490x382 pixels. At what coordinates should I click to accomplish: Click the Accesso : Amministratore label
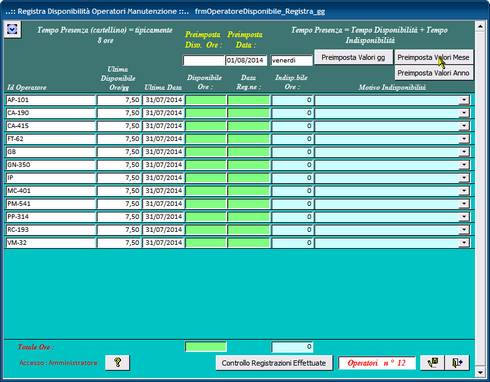point(58,363)
